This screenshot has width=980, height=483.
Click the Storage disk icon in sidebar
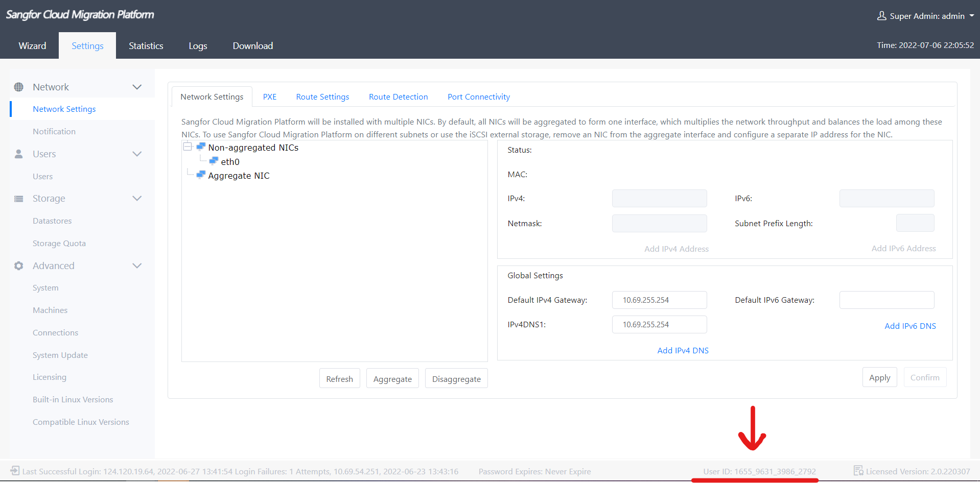tap(19, 199)
